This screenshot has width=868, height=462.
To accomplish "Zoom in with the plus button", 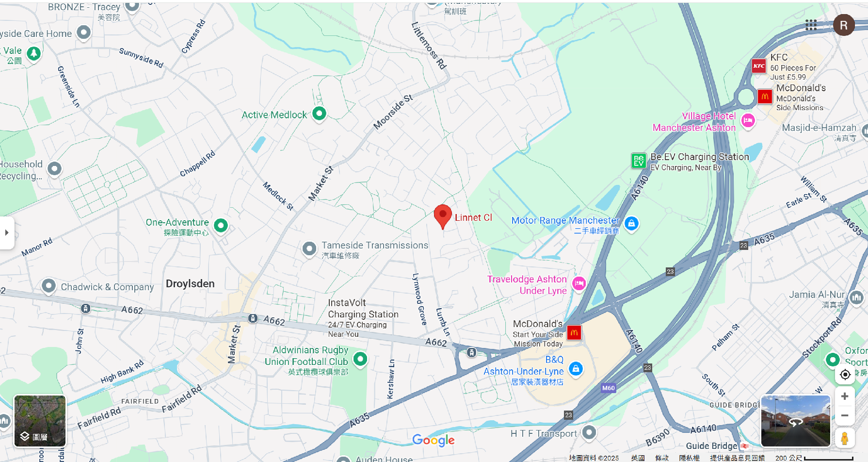I will point(845,396).
